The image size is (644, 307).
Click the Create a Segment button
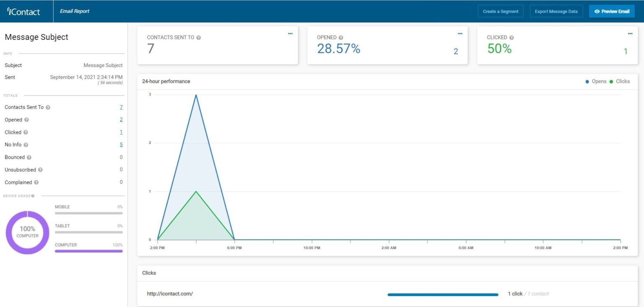[501, 11]
